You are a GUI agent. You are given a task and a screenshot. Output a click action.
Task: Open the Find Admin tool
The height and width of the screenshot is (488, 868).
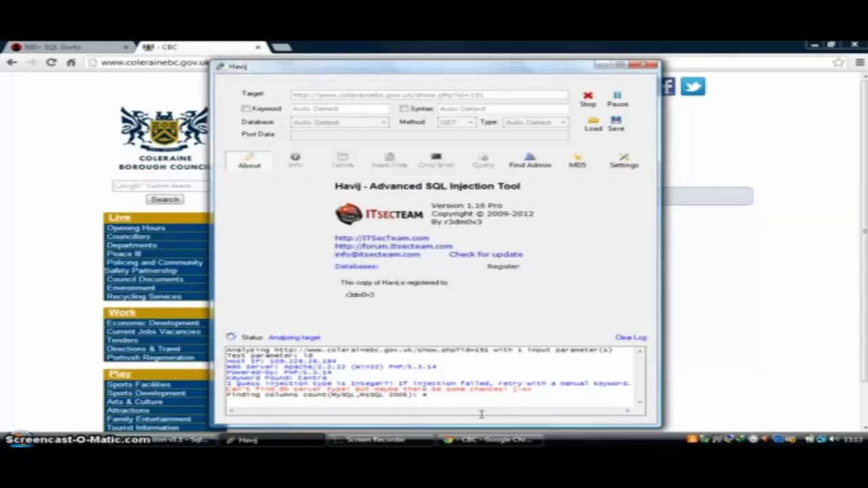click(x=530, y=161)
